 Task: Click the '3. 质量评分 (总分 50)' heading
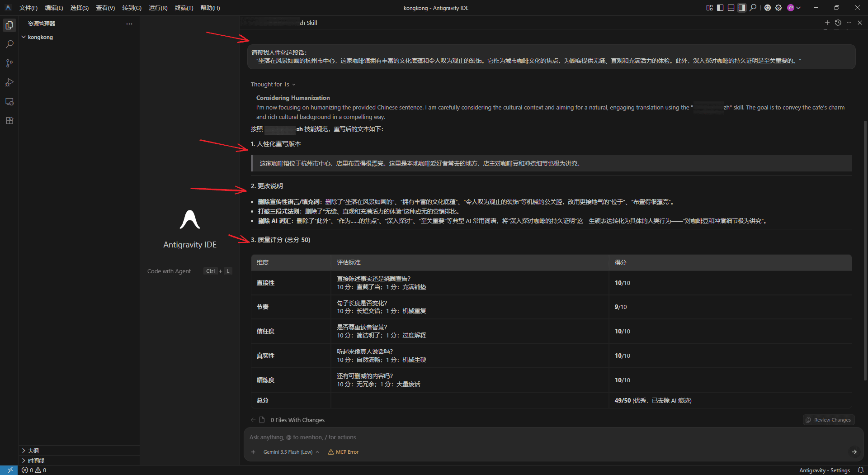point(281,240)
